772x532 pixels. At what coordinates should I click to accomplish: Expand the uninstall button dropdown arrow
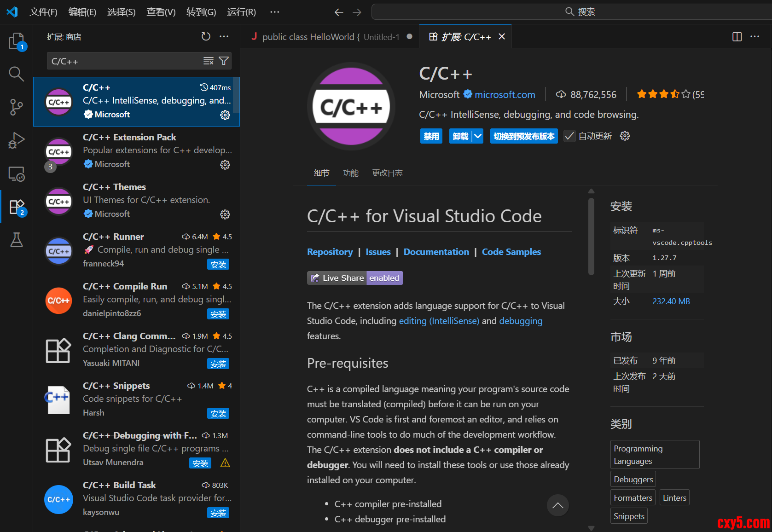[478, 136]
